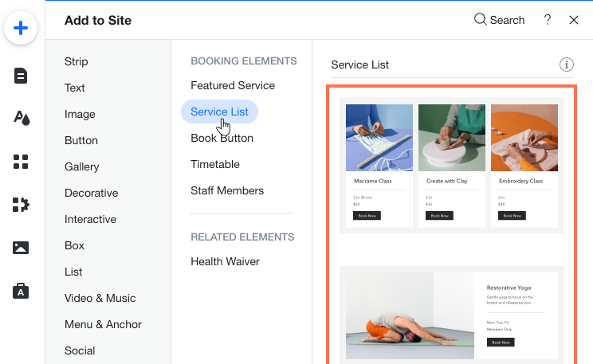
Task: Choose the Timetable booking element
Action: tap(215, 164)
